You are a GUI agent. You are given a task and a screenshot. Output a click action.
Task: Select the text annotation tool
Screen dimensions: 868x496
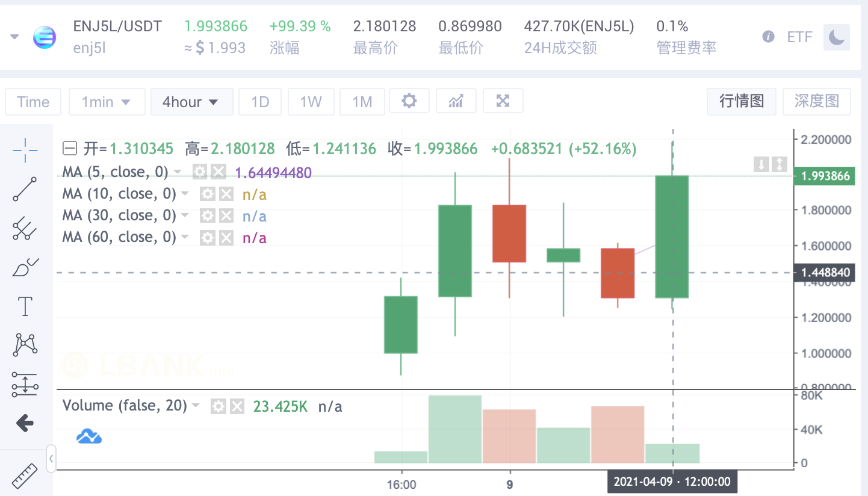24,306
